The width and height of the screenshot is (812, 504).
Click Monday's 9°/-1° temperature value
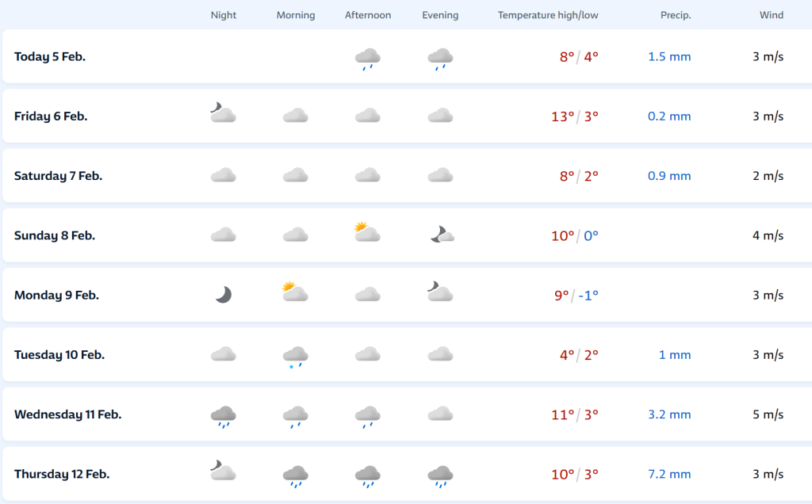click(x=576, y=296)
